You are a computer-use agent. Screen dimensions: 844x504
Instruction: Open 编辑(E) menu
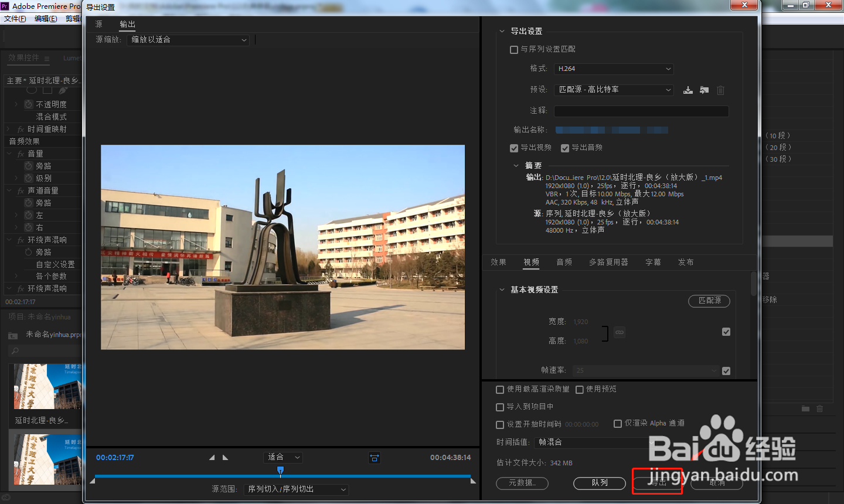[x=46, y=19]
